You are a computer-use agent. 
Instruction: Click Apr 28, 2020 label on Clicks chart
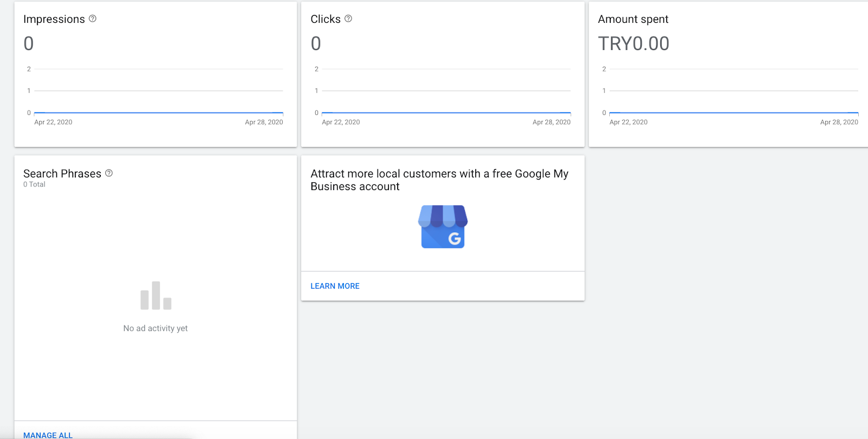pos(551,122)
